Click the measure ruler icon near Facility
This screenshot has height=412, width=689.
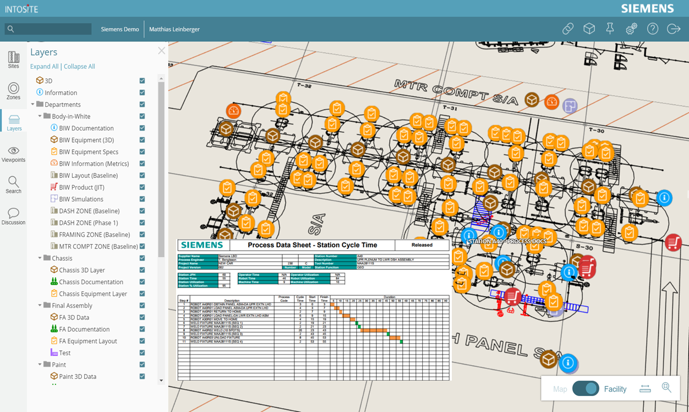click(645, 389)
